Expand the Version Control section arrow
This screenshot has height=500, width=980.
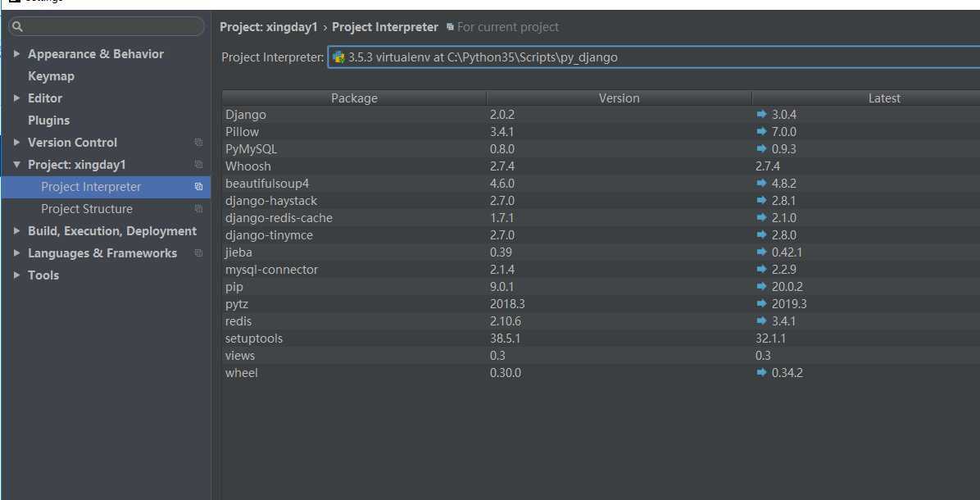[16, 143]
